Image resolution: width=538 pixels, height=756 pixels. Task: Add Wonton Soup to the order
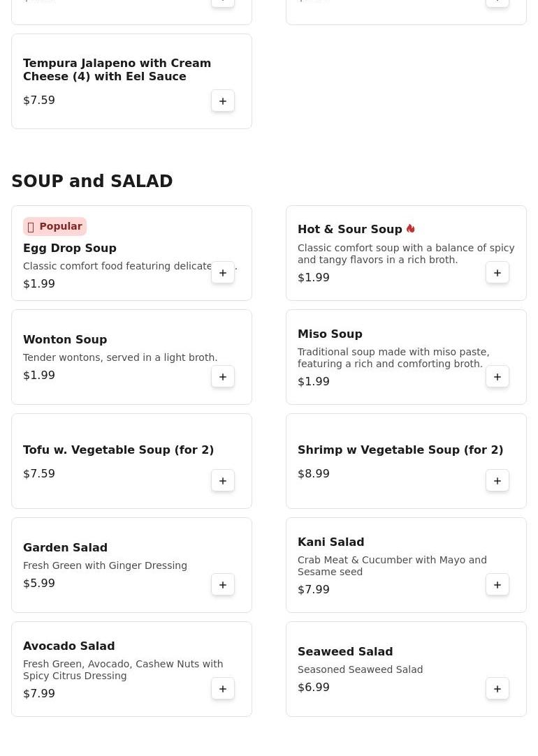[x=222, y=376]
